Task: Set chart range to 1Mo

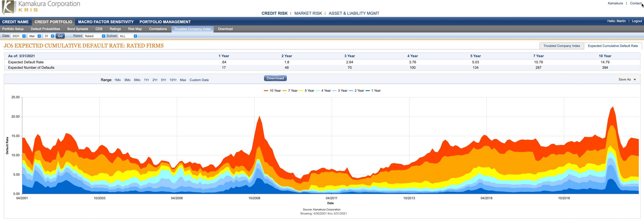Action: tap(117, 80)
